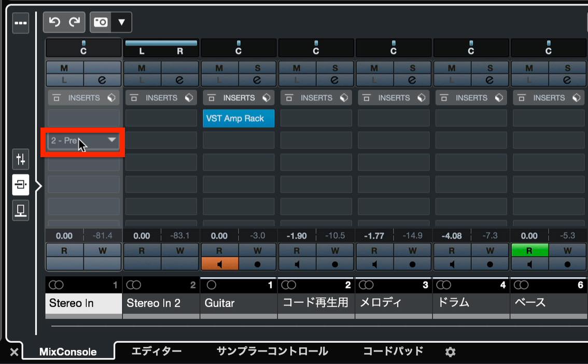This screenshot has width=588, height=364.
Task: Click the コード再生用 volume value -1.90
Action: [x=297, y=236]
